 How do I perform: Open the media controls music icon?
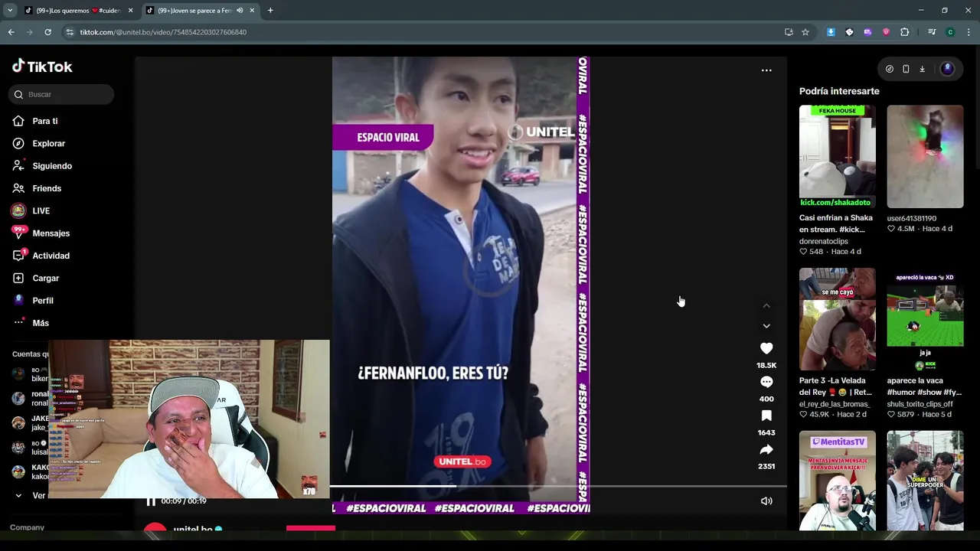932,32
